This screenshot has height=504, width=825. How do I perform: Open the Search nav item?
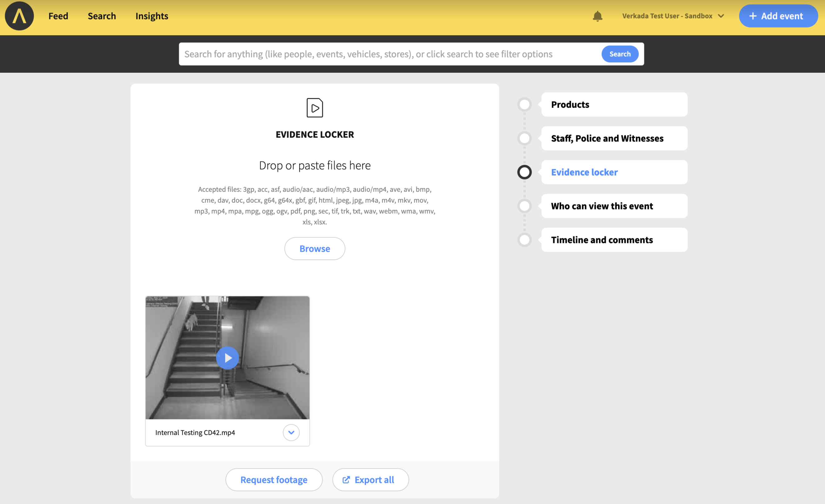pyautogui.click(x=102, y=16)
